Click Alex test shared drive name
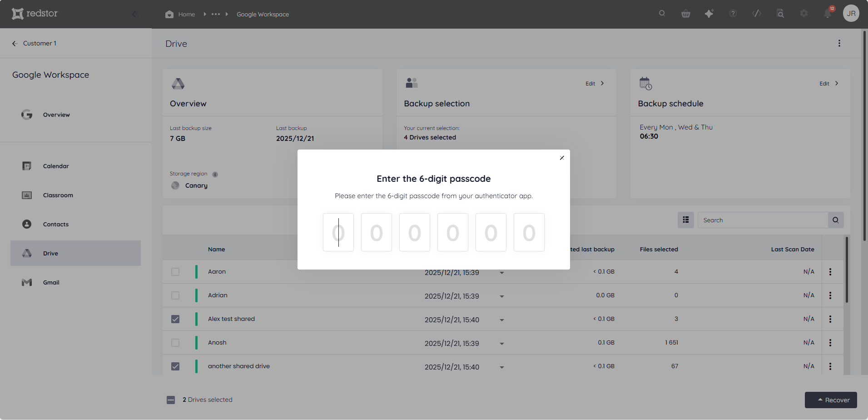868x420 pixels. (x=231, y=319)
